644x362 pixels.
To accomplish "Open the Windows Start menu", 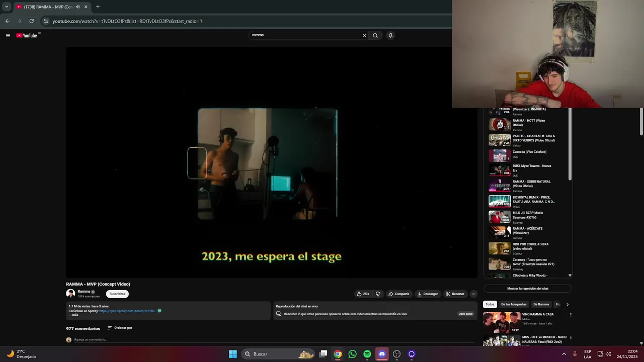I will point(232,354).
